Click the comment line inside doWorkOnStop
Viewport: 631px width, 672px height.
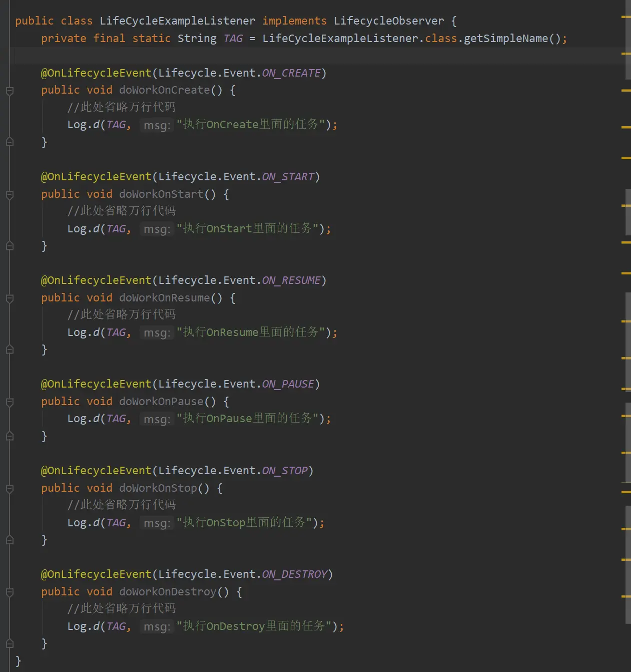pyautogui.click(x=122, y=505)
